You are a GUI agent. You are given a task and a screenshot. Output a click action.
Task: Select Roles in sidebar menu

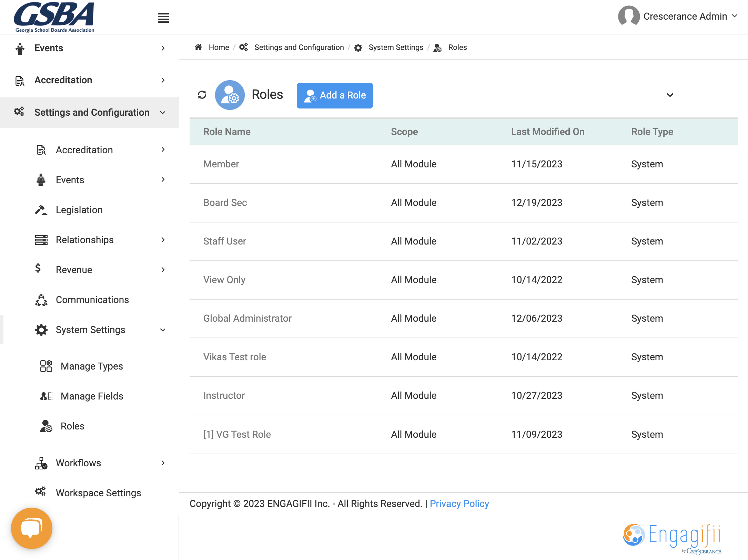pyautogui.click(x=72, y=426)
